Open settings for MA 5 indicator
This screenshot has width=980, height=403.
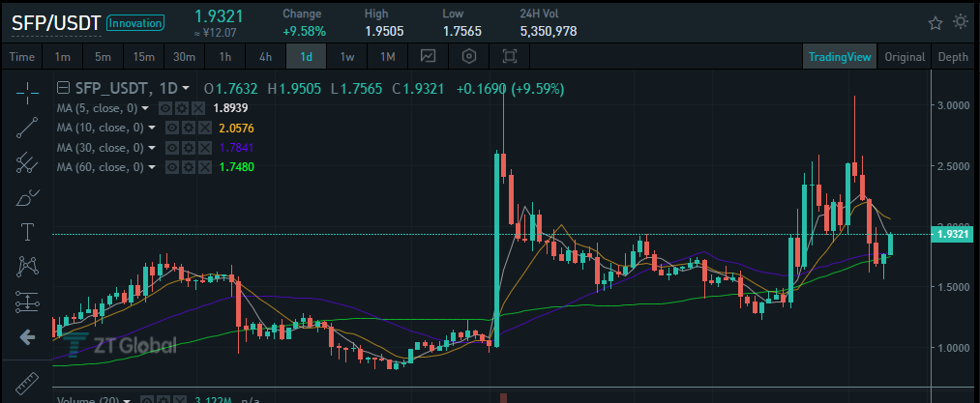[x=182, y=108]
